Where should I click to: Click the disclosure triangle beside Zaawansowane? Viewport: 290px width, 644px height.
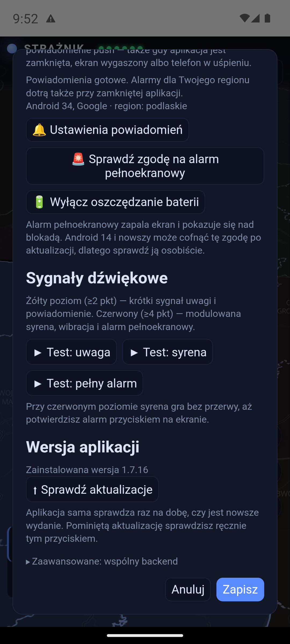click(x=28, y=562)
